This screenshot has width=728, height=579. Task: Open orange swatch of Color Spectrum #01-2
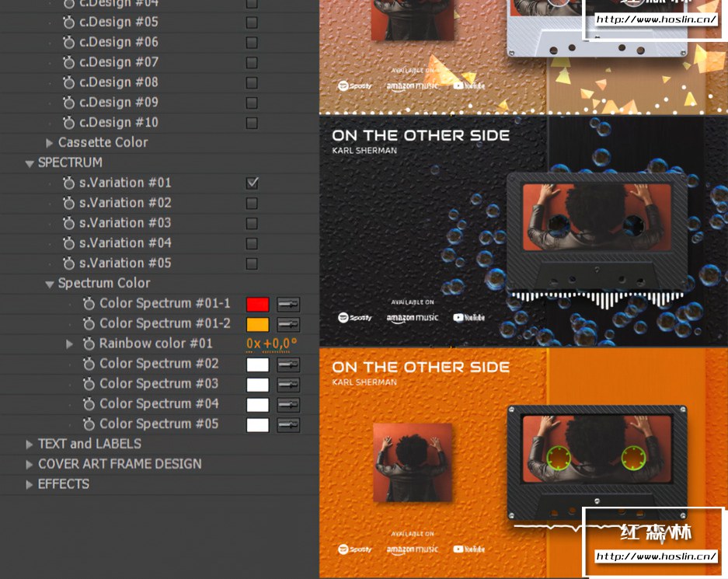(258, 325)
